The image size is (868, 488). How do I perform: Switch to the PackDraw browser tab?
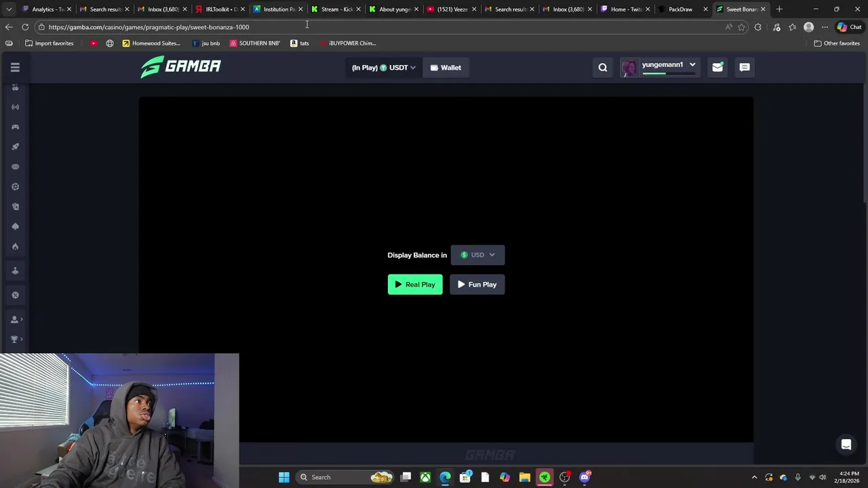(681, 9)
